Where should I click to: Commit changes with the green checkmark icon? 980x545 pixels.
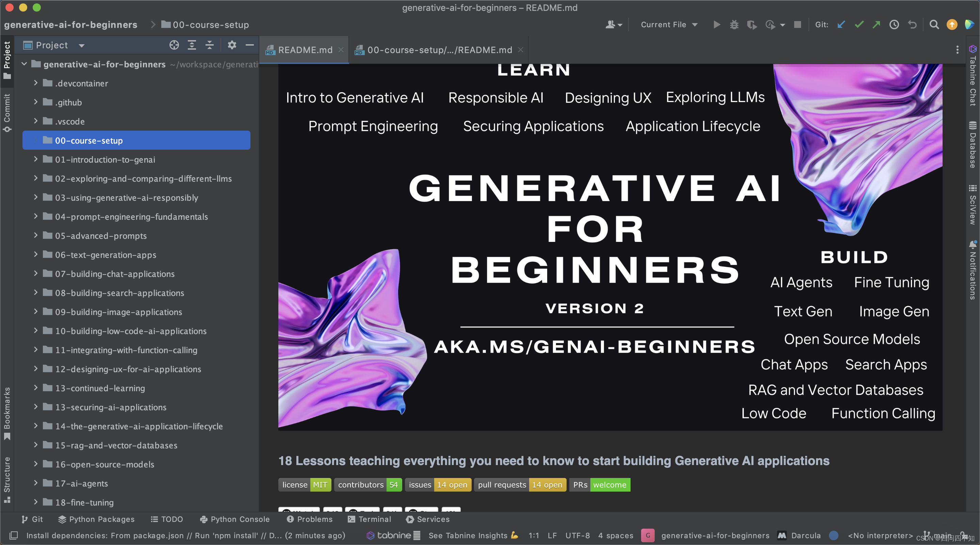click(x=859, y=25)
